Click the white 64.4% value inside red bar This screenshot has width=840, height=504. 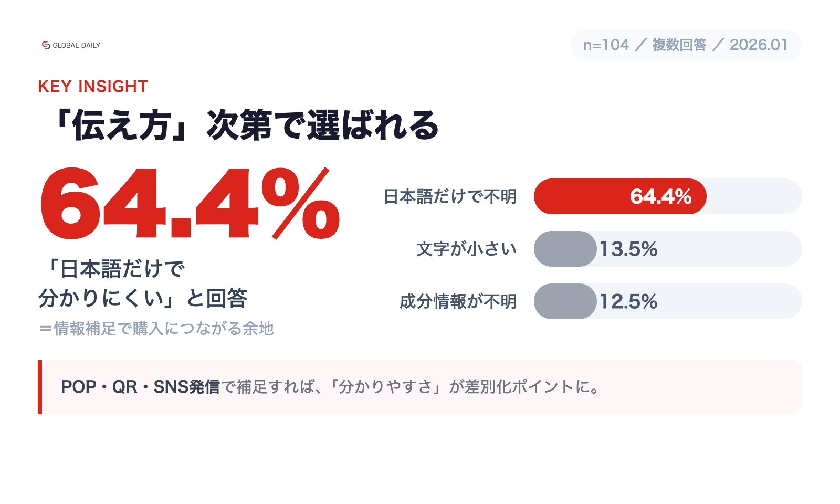(x=660, y=196)
